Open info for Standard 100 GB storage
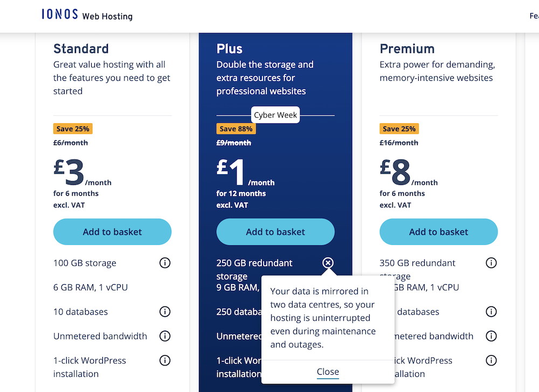The height and width of the screenshot is (392, 539). coord(165,263)
